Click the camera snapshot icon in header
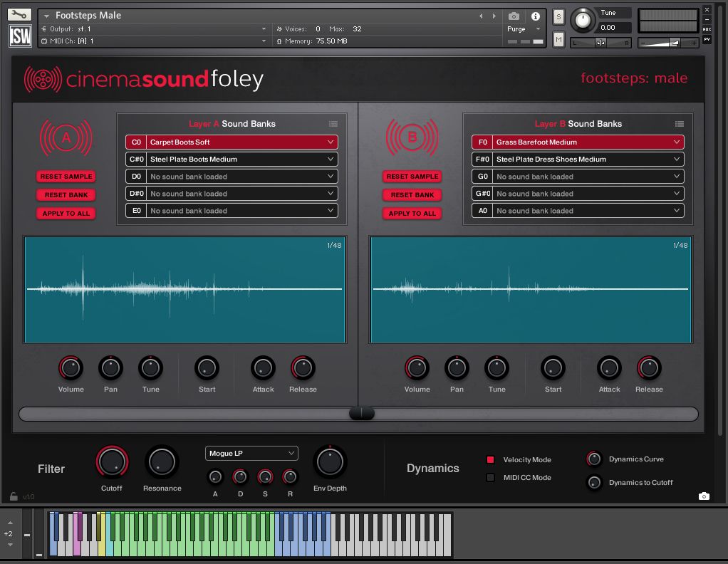This screenshot has height=564, width=728. coord(514,16)
